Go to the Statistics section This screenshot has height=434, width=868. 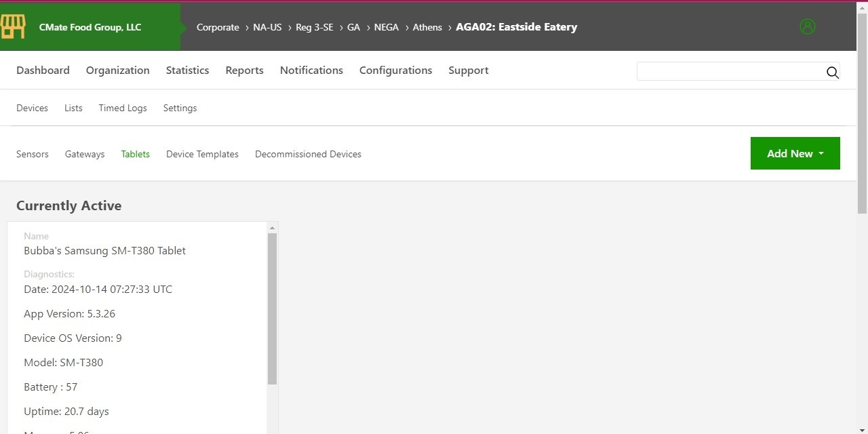tap(187, 71)
